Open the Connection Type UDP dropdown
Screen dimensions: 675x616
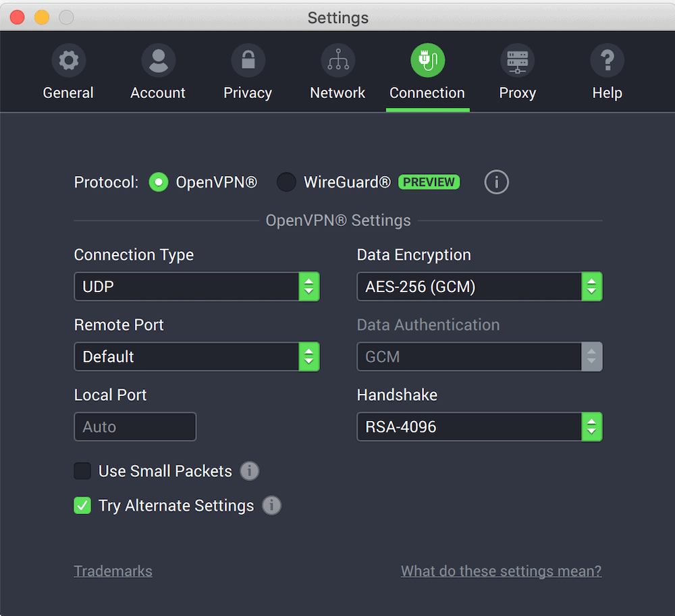196,287
